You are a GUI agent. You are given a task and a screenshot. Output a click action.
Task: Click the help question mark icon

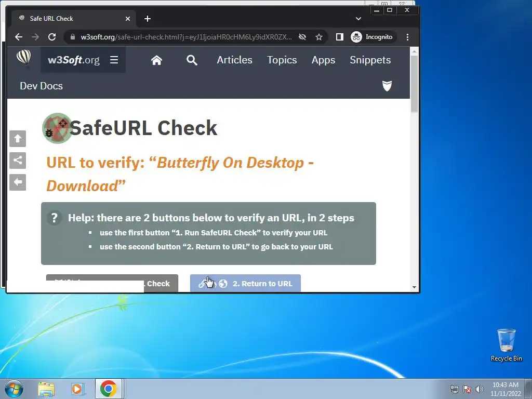54,218
